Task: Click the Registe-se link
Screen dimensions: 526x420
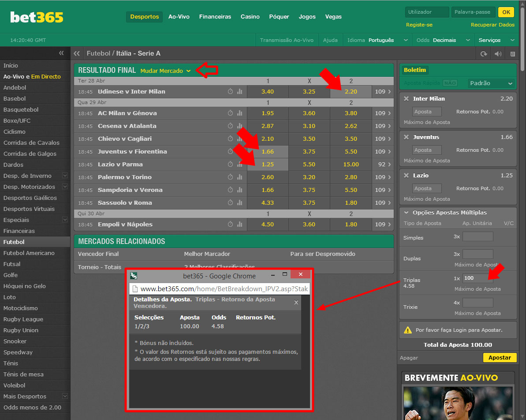Action: click(419, 25)
